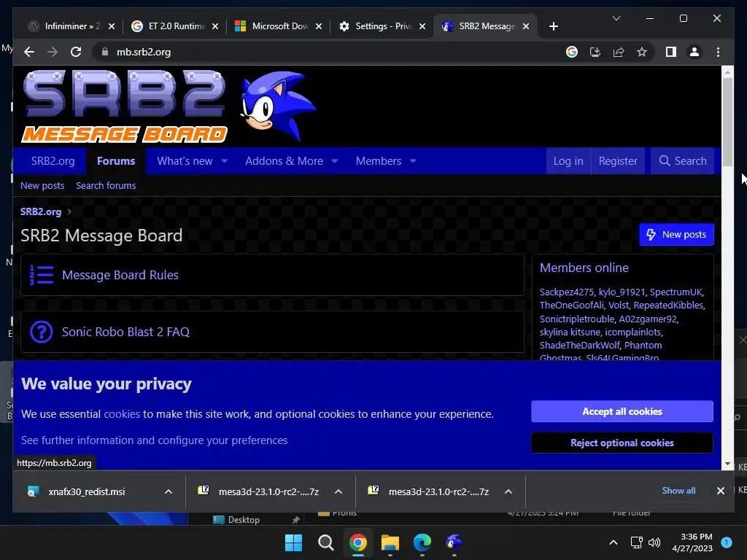This screenshot has height=560, width=747.
Task: Open the Chrome profile icon
Action: 694,52
